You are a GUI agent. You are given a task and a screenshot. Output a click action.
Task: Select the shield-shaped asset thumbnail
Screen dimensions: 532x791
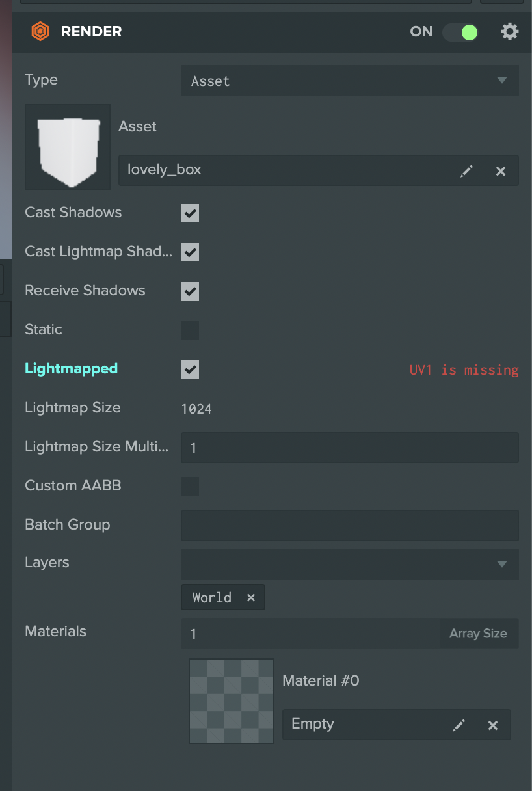click(x=67, y=146)
